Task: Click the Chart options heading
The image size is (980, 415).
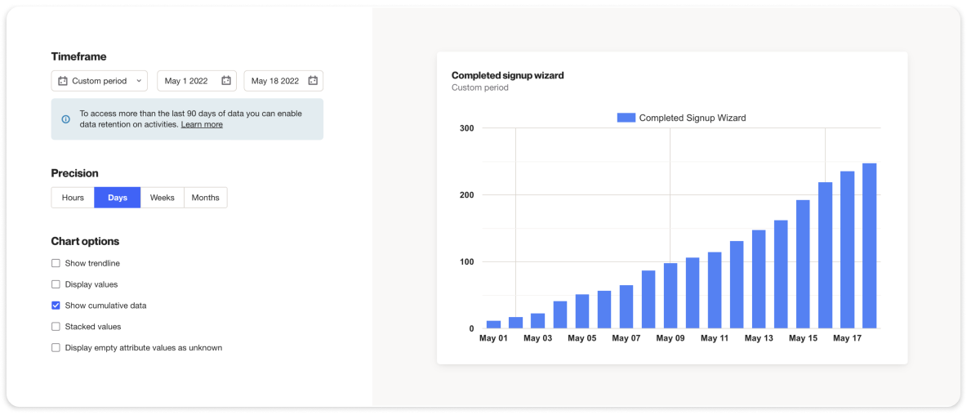Action: point(85,241)
